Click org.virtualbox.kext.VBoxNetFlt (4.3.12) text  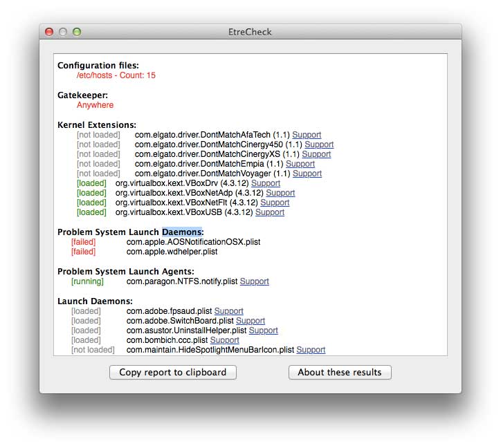coord(187,203)
